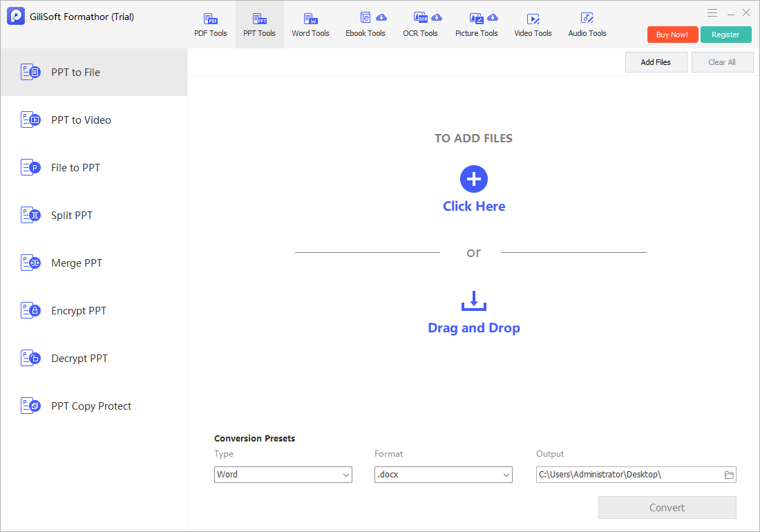Click the PPT to File sidebar icon

pyautogui.click(x=30, y=72)
